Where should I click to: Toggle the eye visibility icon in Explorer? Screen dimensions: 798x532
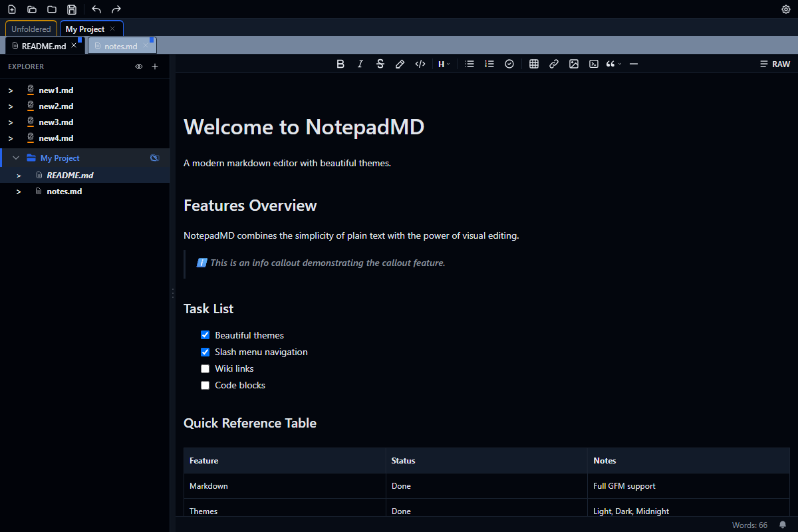pos(139,66)
